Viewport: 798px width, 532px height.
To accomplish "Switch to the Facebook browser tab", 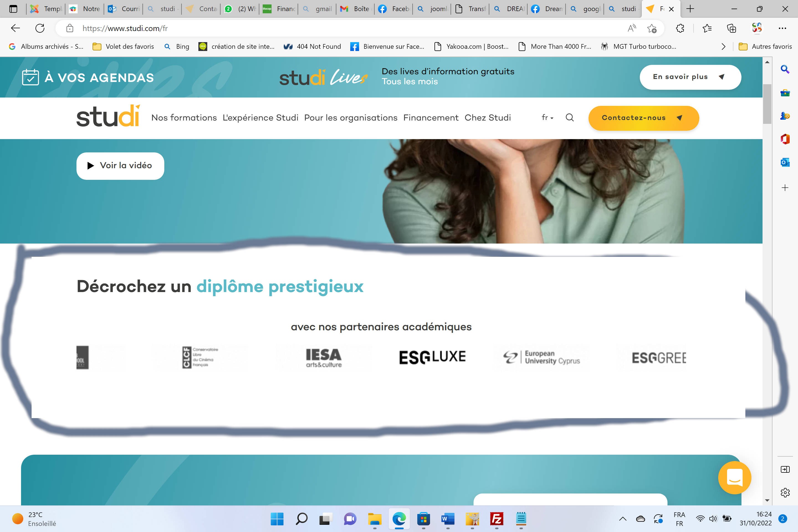I will (x=393, y=9).
